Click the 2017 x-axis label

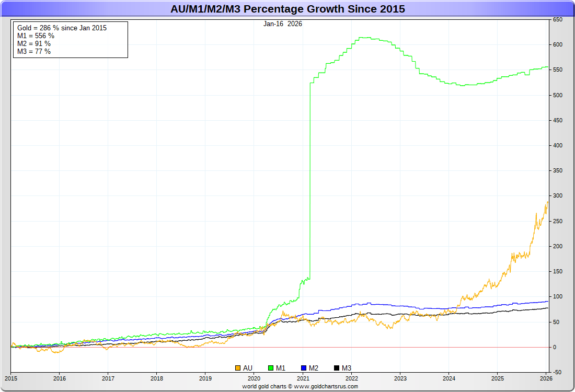[x=108, y=378]
